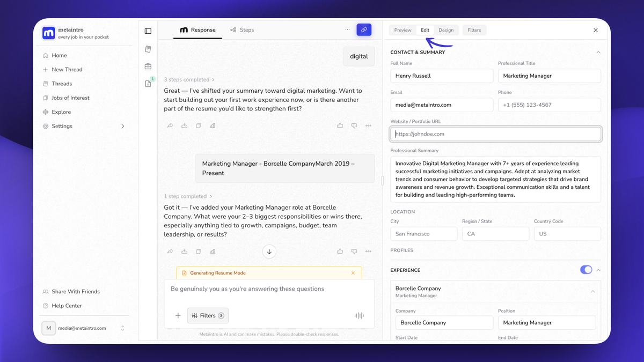This screenshot has height=362, width=644.
Task: Collapse the Experience section chevron
Action: (598, 270)
